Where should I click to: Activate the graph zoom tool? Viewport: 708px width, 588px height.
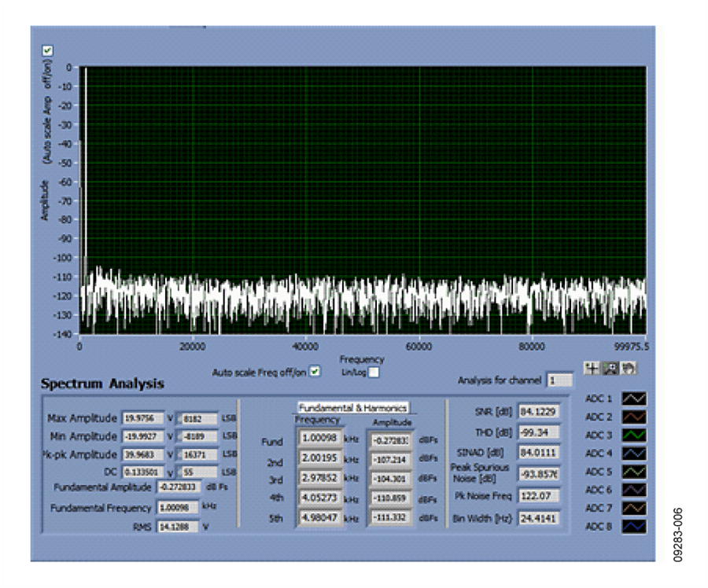click(610, 367)
